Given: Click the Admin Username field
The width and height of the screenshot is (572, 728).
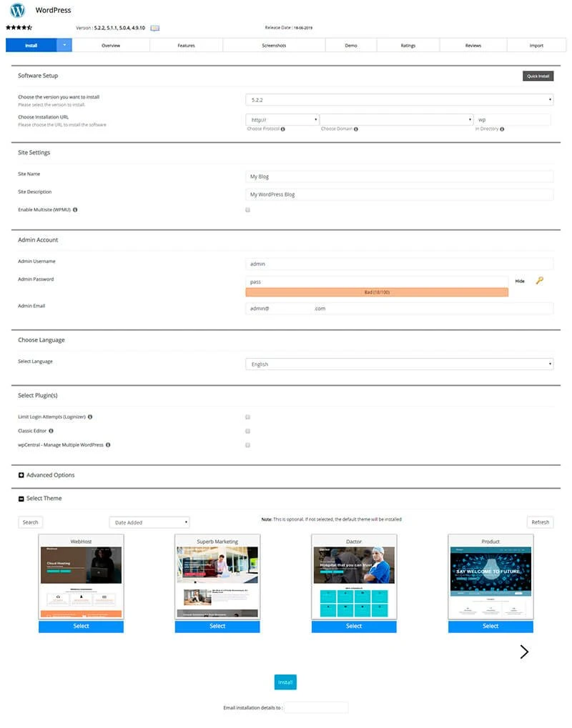Looking at the screenshot, I should pyautogui.click(x=400, y=264).
